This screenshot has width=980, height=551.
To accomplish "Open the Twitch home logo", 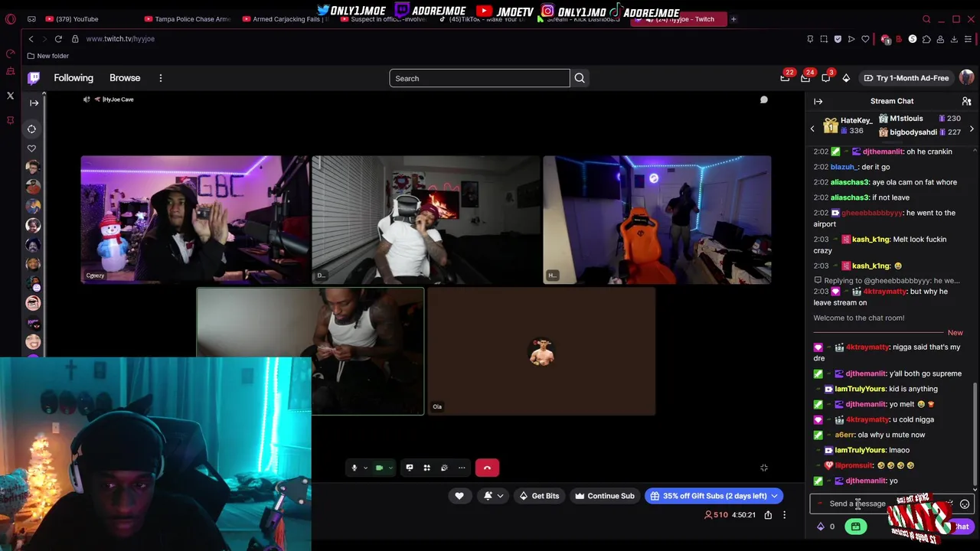I will [x=34, y=78].
